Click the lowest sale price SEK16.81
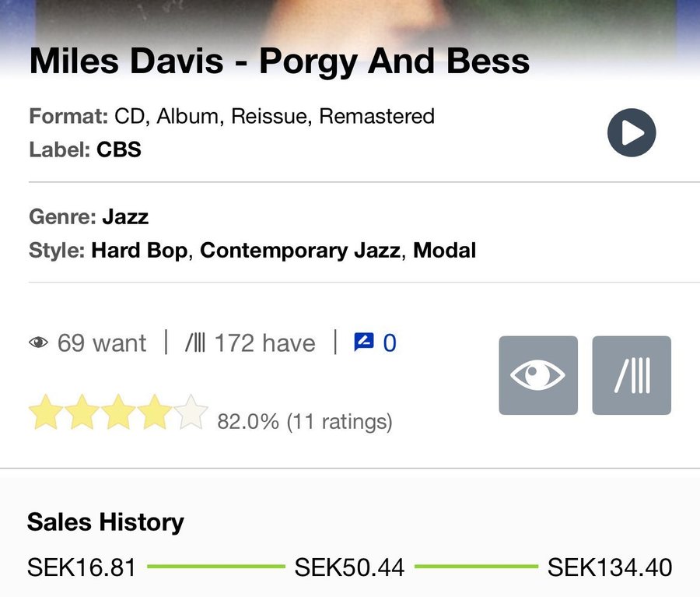This screenshot has height=597, width=700. point(82,567)
